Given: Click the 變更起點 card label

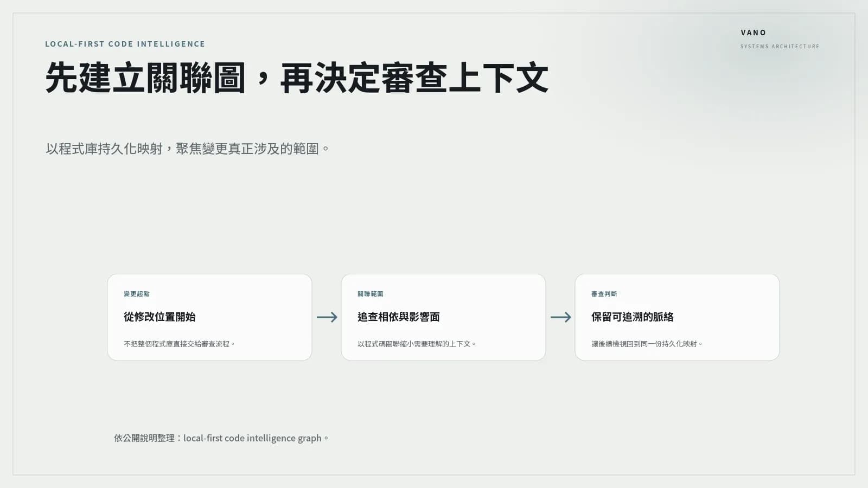Looking at the screenshot, I should pos(137,294).
